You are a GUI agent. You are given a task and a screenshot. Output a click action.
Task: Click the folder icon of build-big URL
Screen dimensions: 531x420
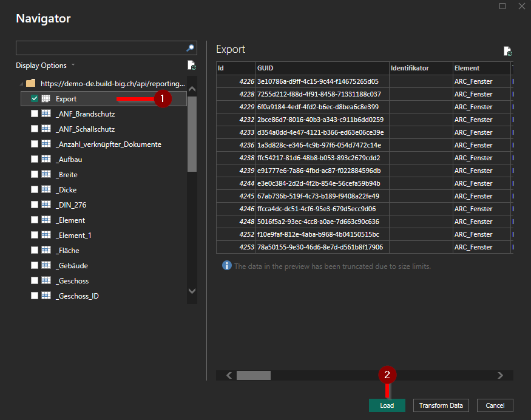pyautogui.click(x=31, y=83)
